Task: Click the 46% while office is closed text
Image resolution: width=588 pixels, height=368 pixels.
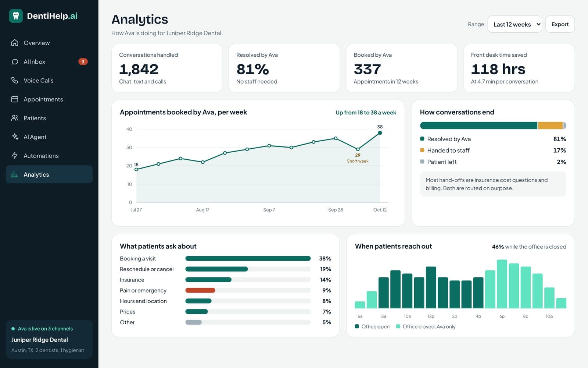Action: 529,247
